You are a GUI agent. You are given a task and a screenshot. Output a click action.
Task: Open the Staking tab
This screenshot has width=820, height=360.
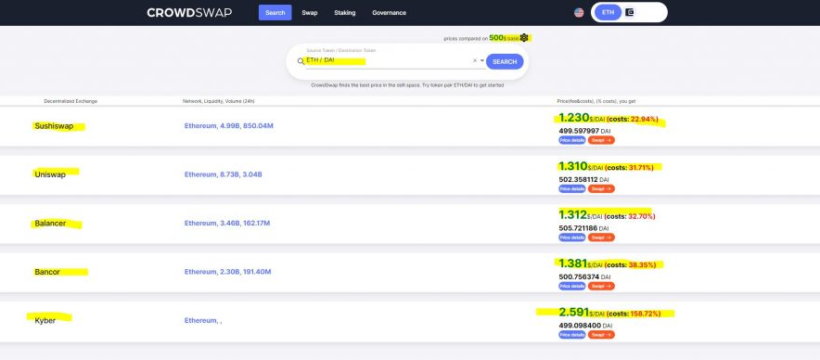click(345, 13)
